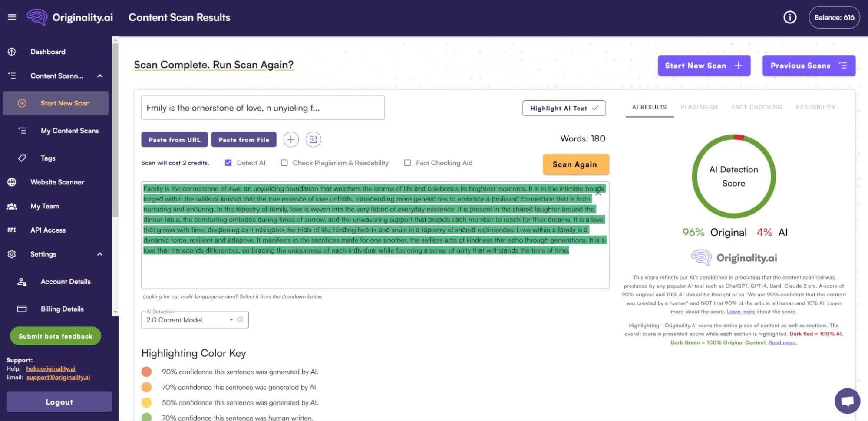Viewport: 868px width, 421px height.
Task: Enable the Fact Checking Aid checkbox
Action: tap(407, 163)
